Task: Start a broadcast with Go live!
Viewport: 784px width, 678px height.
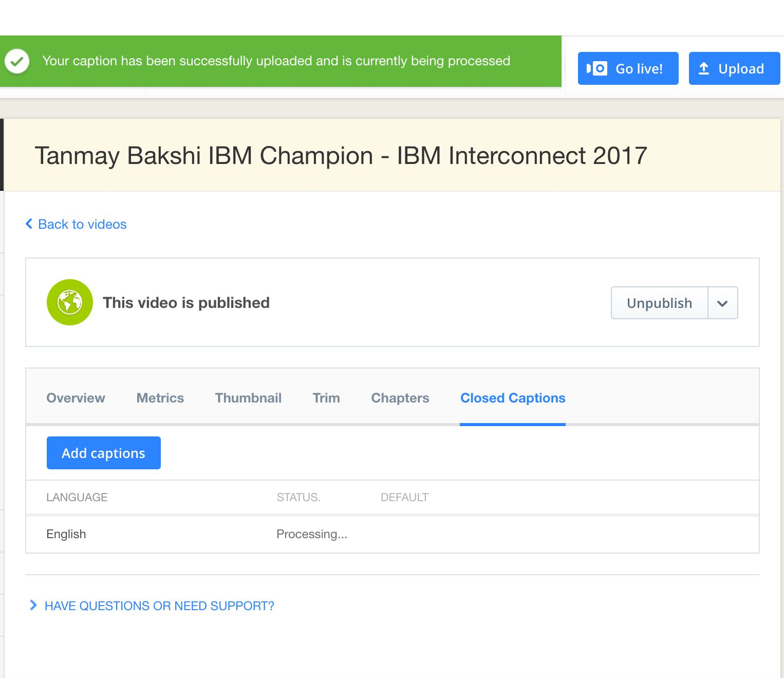Action: [628, 68]
